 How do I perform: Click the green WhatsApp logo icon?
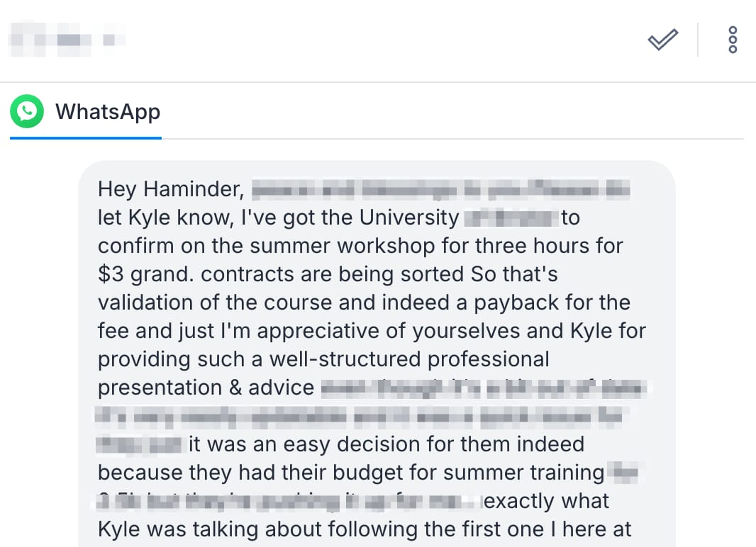click(27, 111)
